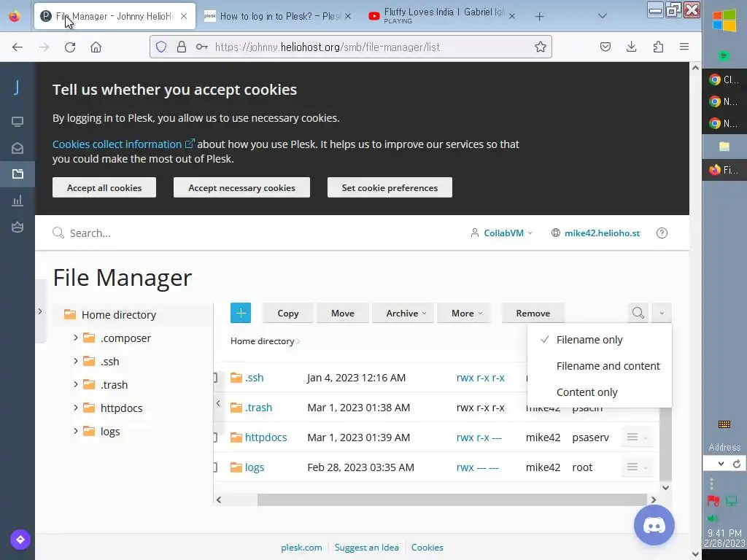Expand the collapsed left navigation sidebar arrow
The width and height of the screenshot is (747, 560).
click(40, 311)
